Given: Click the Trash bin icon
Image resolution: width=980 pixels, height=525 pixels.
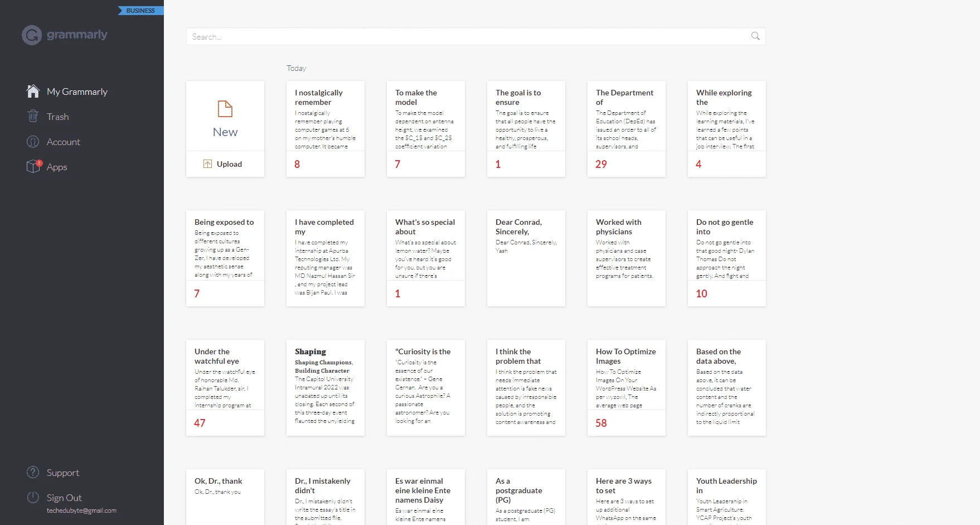Looking at the screenshot, I should 33,116.
